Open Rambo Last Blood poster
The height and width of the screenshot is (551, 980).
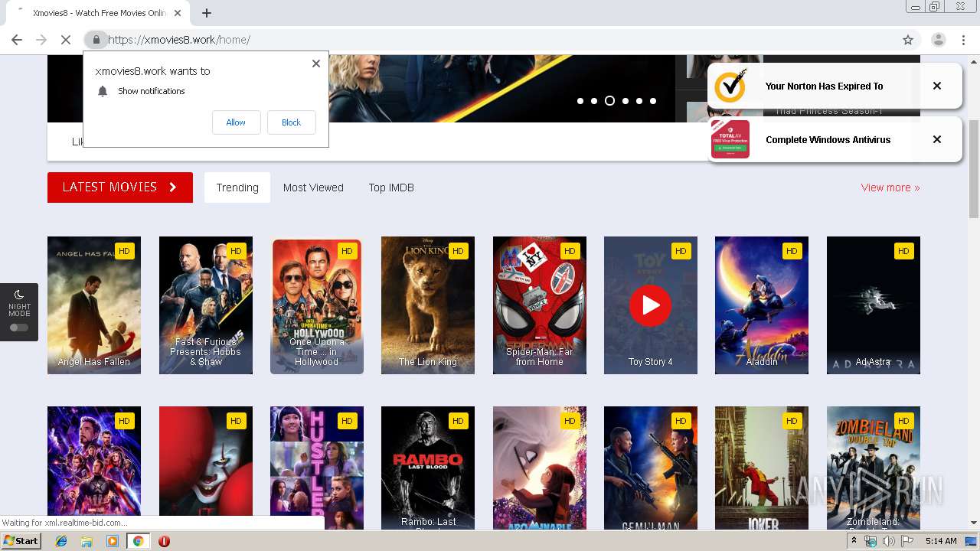click(x=428, y=468)
